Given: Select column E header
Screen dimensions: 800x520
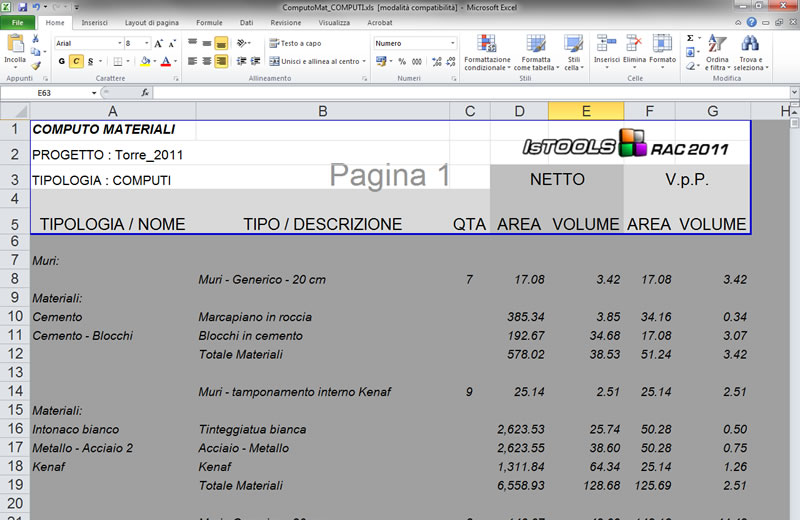Looking at the screenshot, I should coord(586,111).
